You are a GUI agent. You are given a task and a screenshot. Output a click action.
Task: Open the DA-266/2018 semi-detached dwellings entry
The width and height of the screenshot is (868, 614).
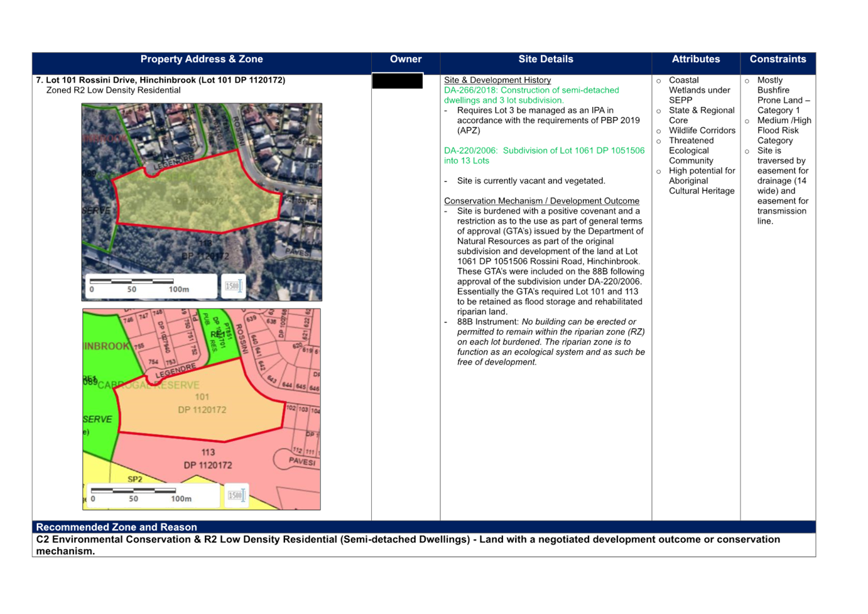pos(531,95)
